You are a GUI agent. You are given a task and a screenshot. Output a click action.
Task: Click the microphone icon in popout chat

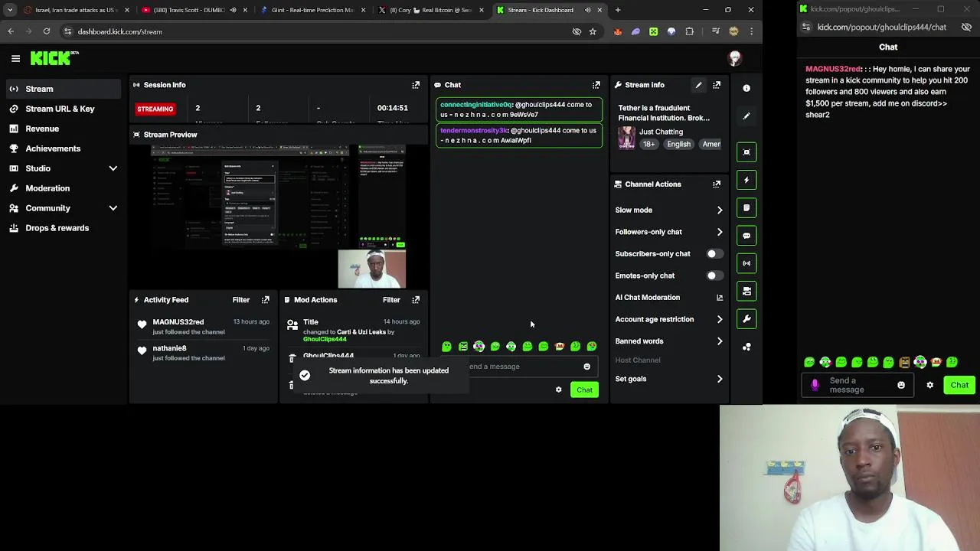tap(815, 385)
